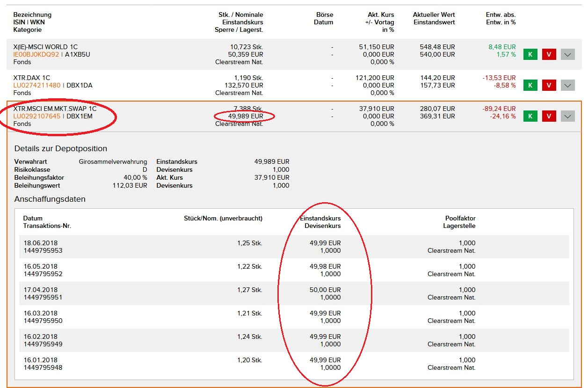Click WKN DBX1EM text
Viewport: 588px width, 388px height.
click(x=80, y=116)
